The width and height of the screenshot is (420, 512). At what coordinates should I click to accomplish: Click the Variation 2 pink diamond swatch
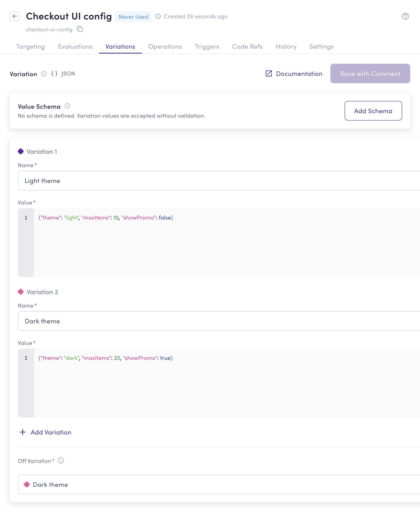click(21, 292)
